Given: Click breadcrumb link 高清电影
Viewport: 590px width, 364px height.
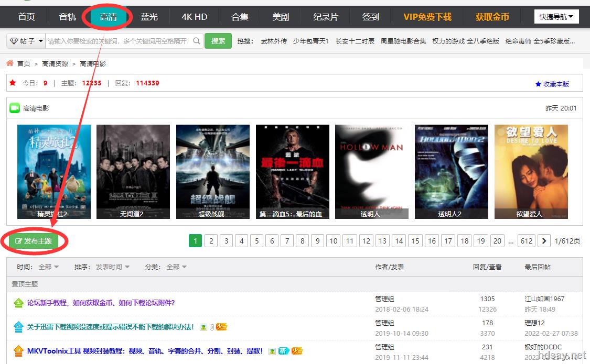Looking at the screenshot, I should click(93, 63).
